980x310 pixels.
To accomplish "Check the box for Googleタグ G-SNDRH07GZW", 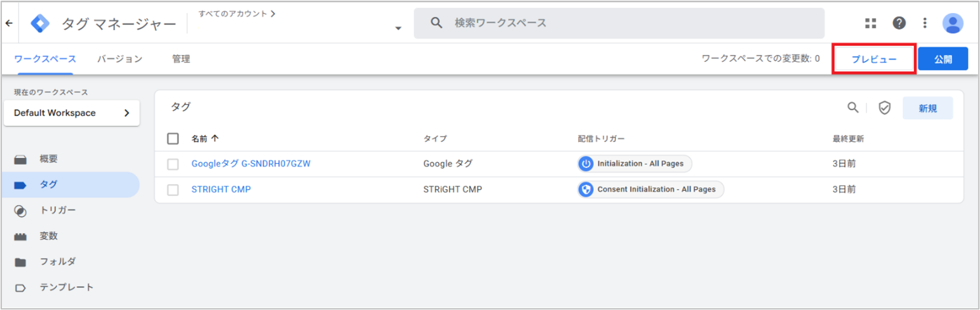I will (x=173, y=164).
